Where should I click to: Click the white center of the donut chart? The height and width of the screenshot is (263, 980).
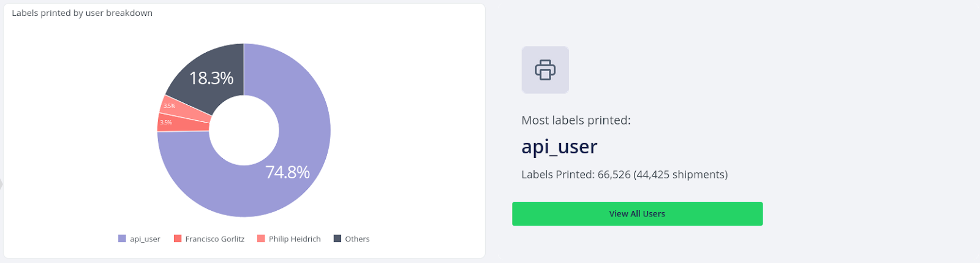point(244,130)
